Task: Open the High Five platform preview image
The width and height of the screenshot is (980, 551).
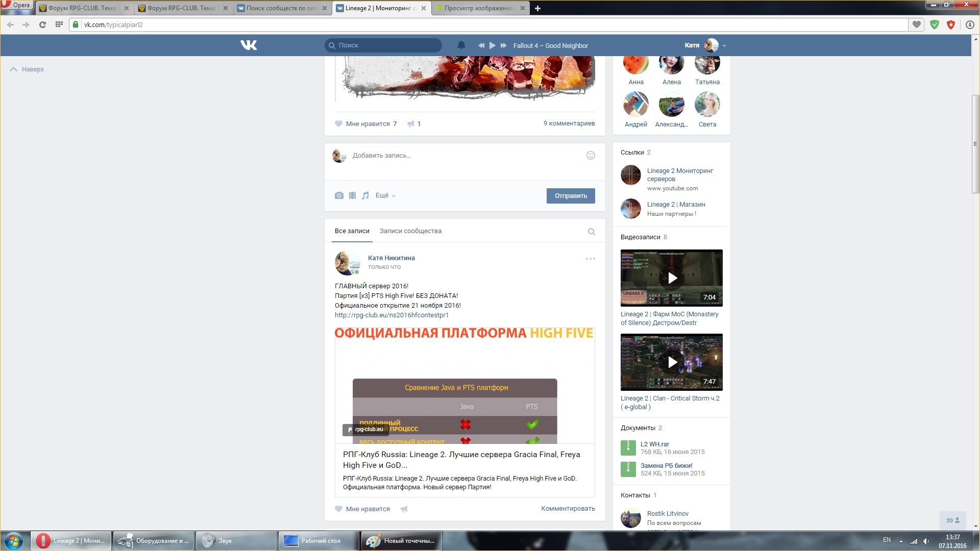Action: (465, 385)
